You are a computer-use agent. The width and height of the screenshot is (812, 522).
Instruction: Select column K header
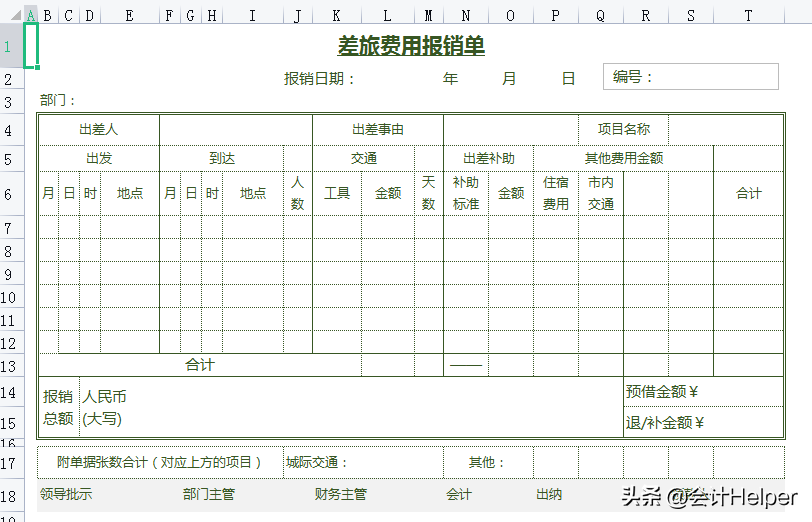(337, 16)
